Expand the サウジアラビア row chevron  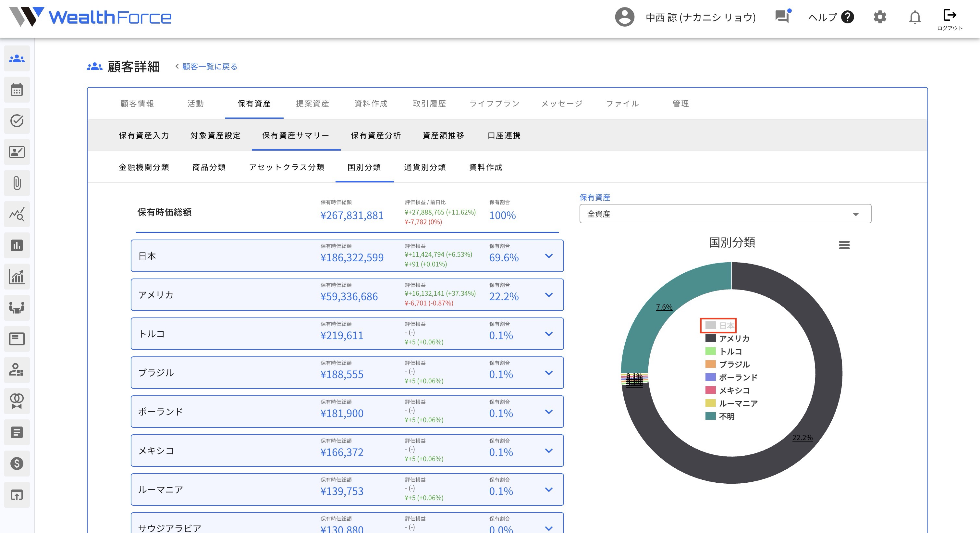(x=549, y=528)
